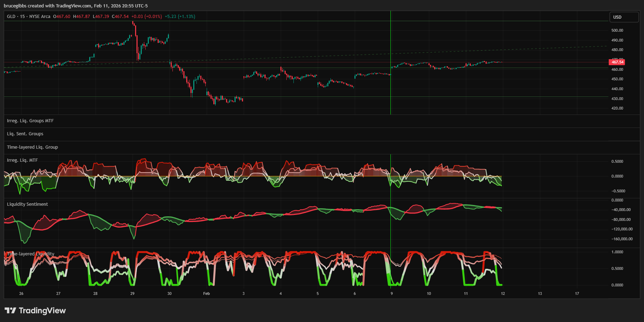Image resolution: width=644 pixels, height=322 pixels.
Task: Click the TradingView.com text in header
Action: (x=73, y=6)
